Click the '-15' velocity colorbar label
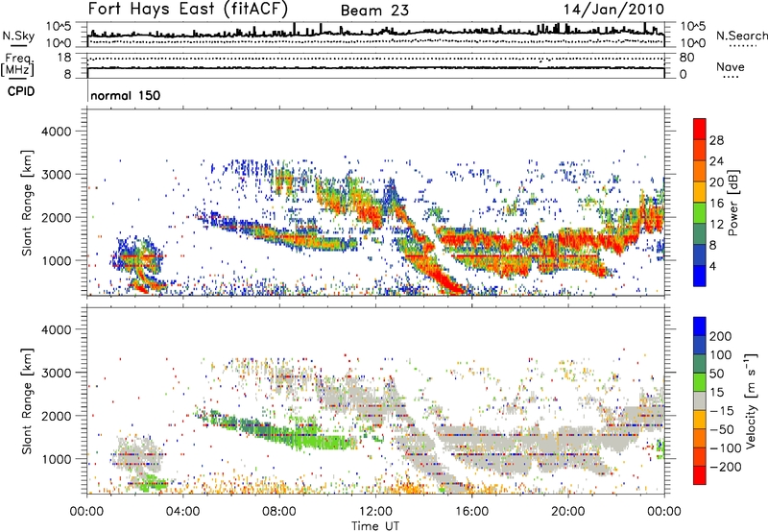The width and height of the screenshot is (768, 532). coord(721,411)
